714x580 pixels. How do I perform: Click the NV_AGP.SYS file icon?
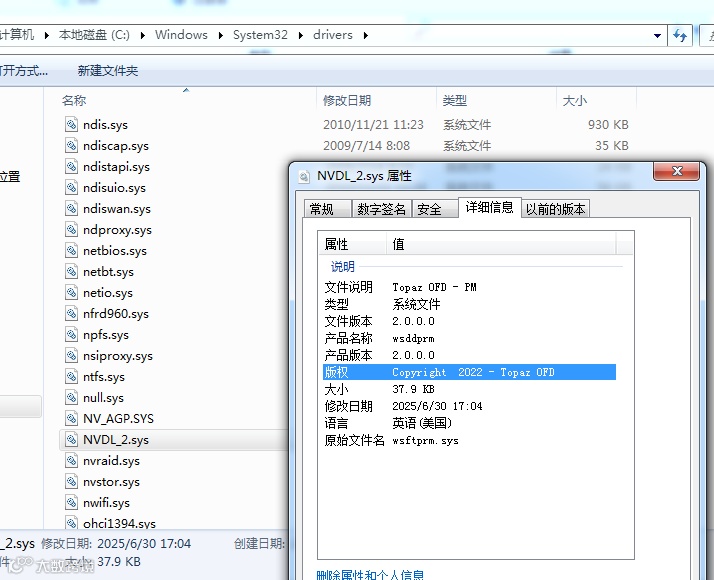[71, 418]
